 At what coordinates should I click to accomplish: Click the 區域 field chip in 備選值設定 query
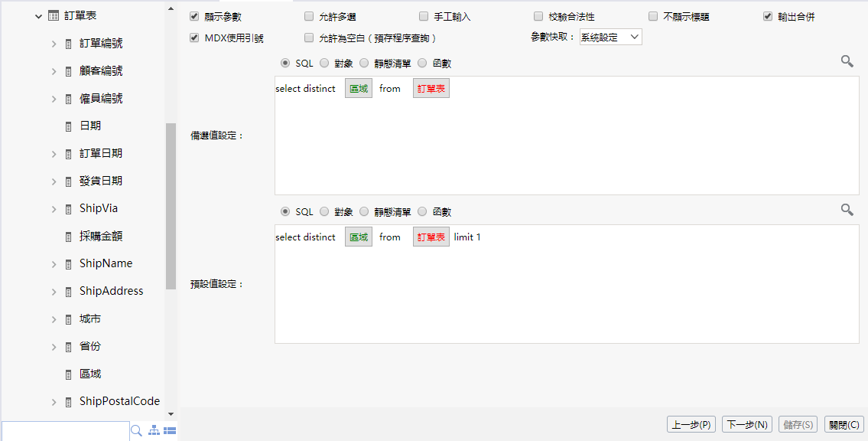[358, 89]
